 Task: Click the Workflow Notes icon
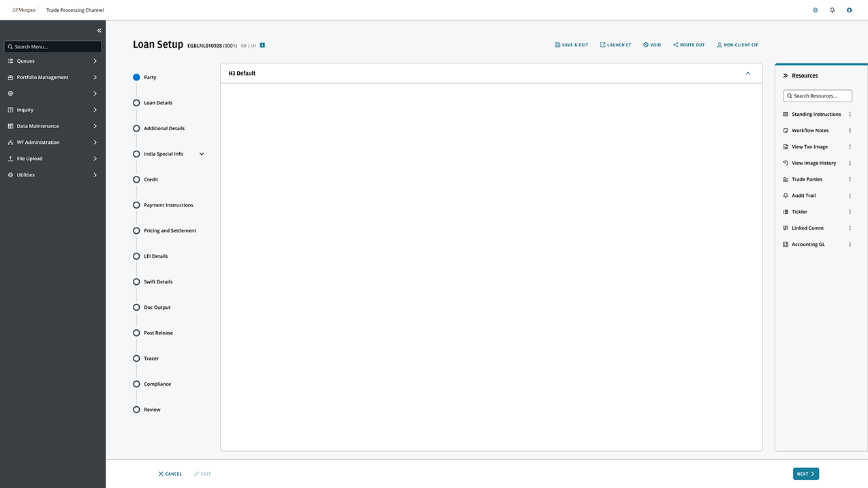click(x=786, y=131)
